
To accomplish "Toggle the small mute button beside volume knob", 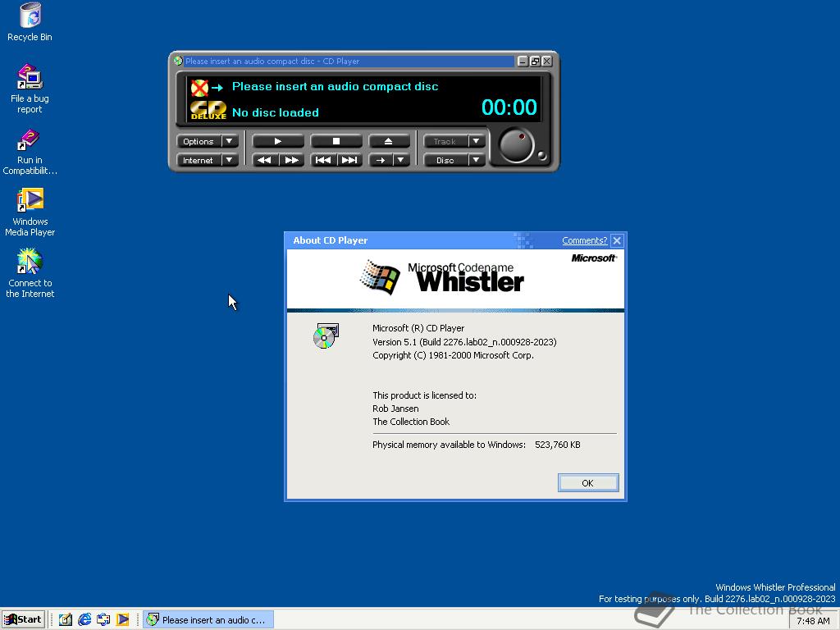I will (x=541, y=156).
